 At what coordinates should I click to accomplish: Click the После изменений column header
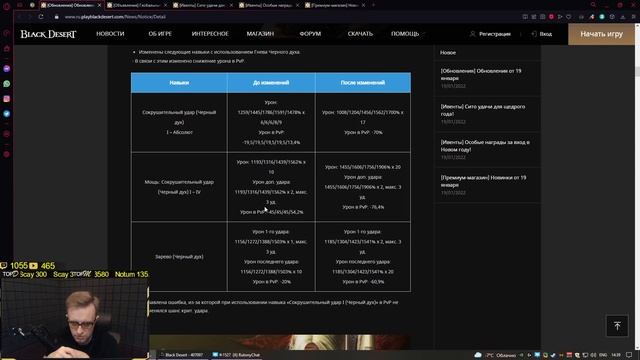click(x=363, y=82)
